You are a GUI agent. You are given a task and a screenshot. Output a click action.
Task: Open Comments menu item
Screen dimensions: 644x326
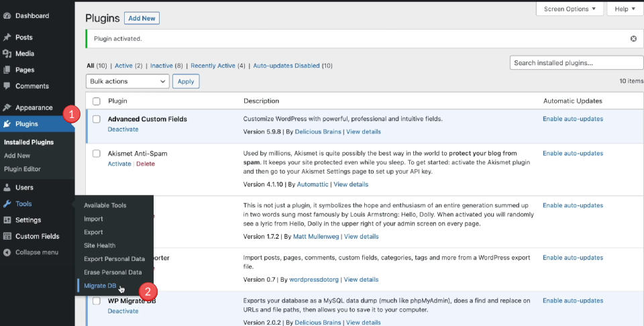tap(32, 87)
